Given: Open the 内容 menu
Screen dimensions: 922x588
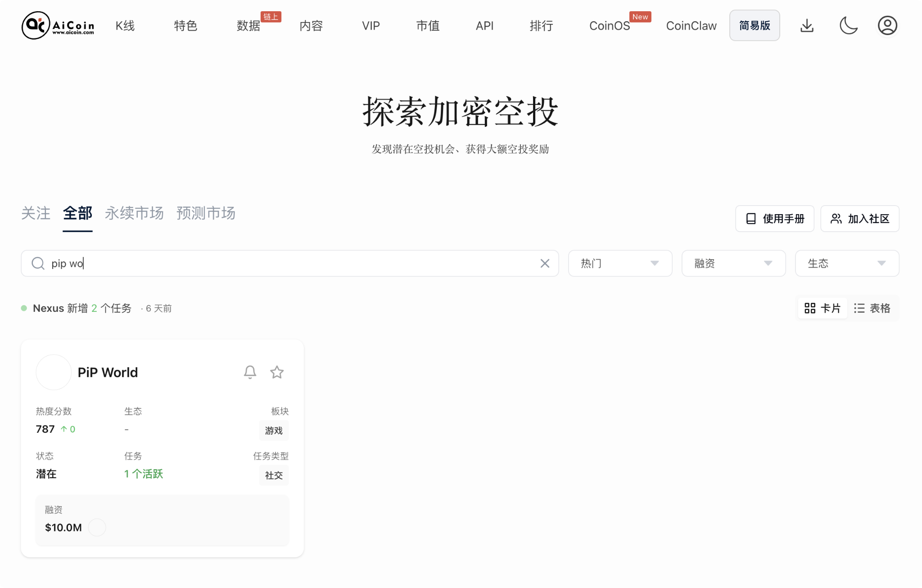Looking at the screenshot, I should [x=311, y=26].
